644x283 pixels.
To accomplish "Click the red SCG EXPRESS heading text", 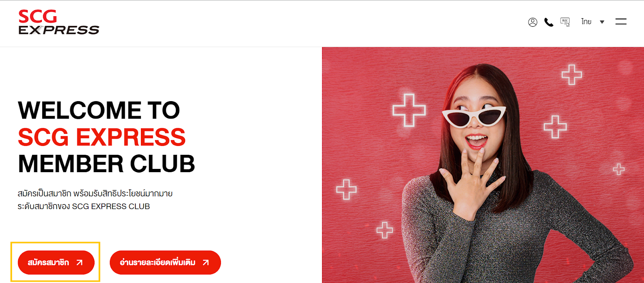I will coord(102,137).
